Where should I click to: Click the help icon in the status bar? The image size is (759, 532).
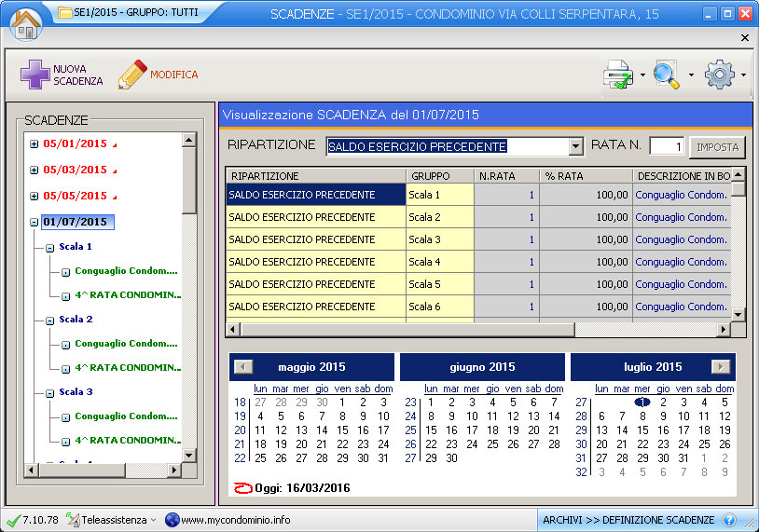(x=729, y=520)
